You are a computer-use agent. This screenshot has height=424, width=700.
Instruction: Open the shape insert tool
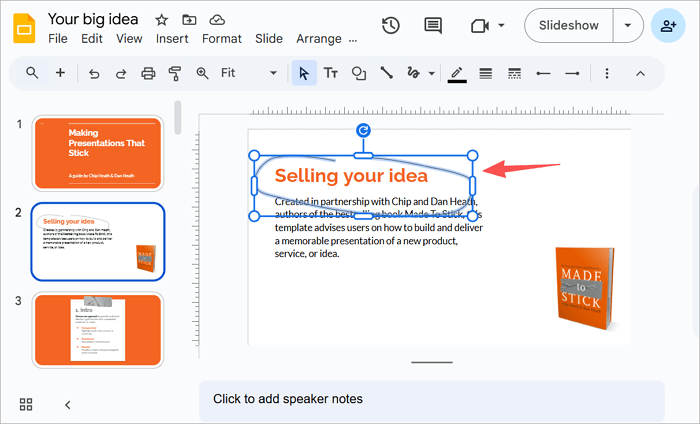click(358, 73)
